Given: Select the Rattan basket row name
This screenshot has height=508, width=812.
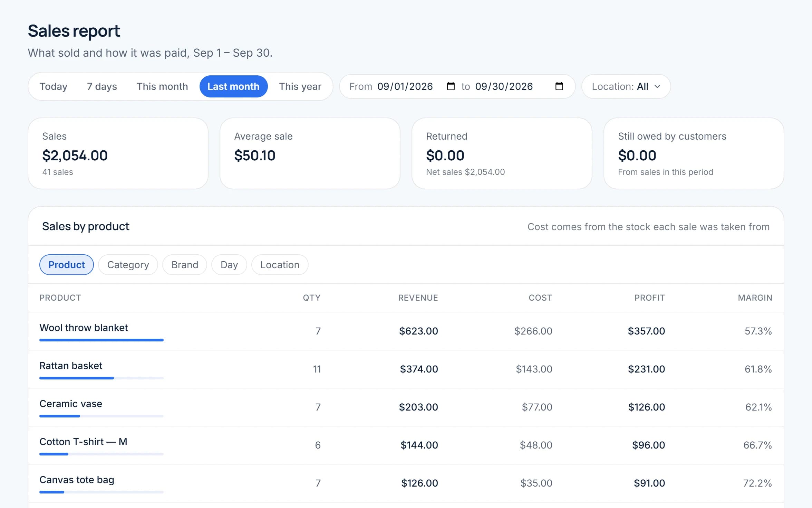Looking at the screenshot, I should (71, 366).
